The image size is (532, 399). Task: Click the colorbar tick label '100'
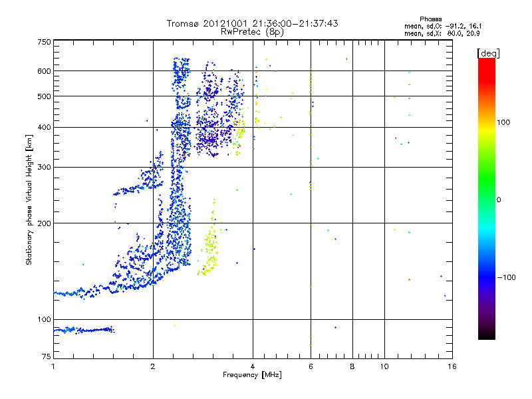[x=503, y=122]
